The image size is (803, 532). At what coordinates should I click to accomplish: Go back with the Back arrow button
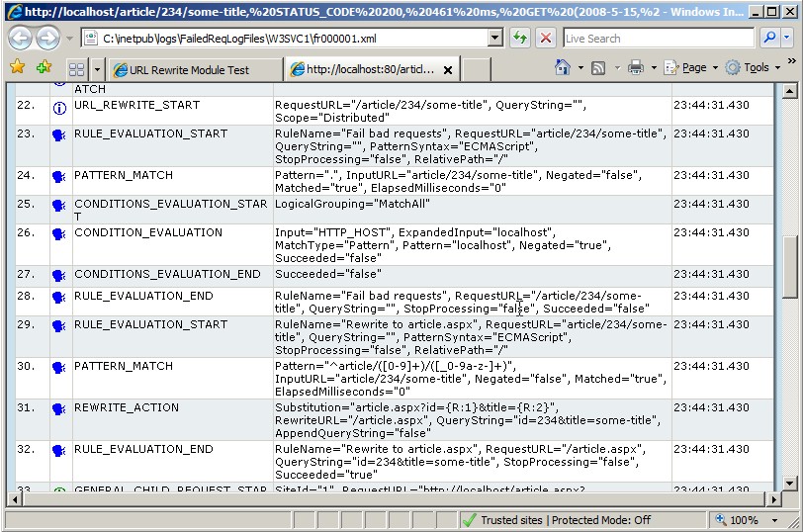coord(20,39)
